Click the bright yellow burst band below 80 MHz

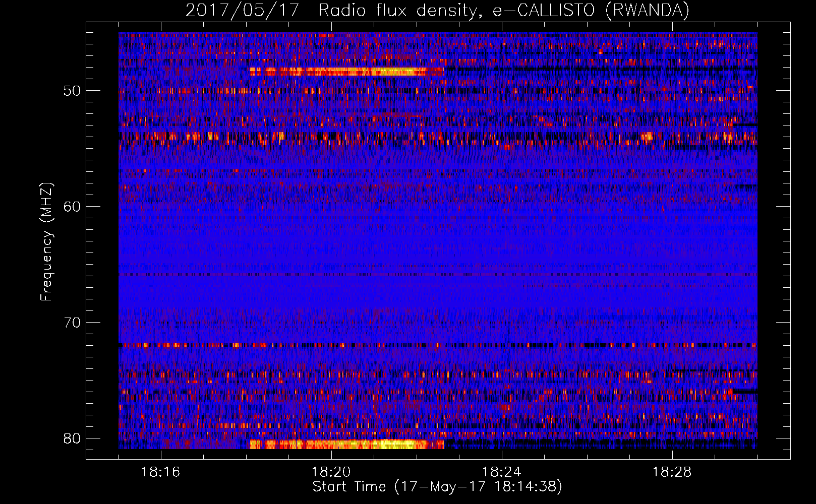point(347,445)
